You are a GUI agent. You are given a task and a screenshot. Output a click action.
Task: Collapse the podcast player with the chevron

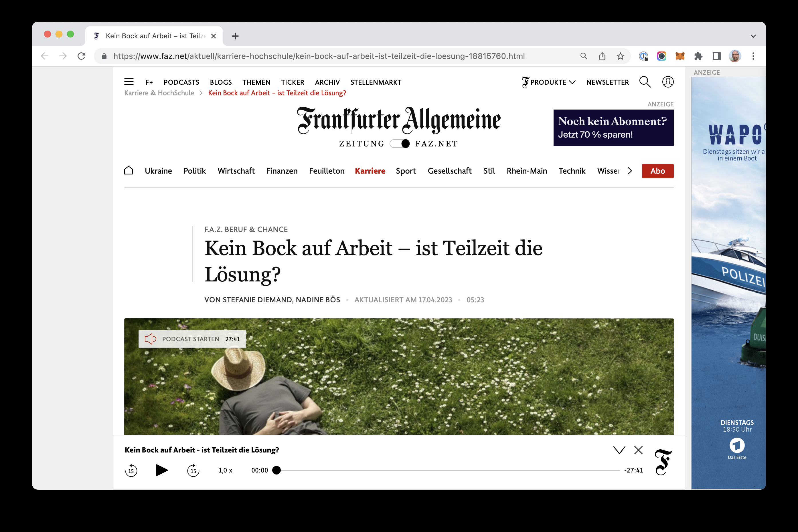(619, 450)
